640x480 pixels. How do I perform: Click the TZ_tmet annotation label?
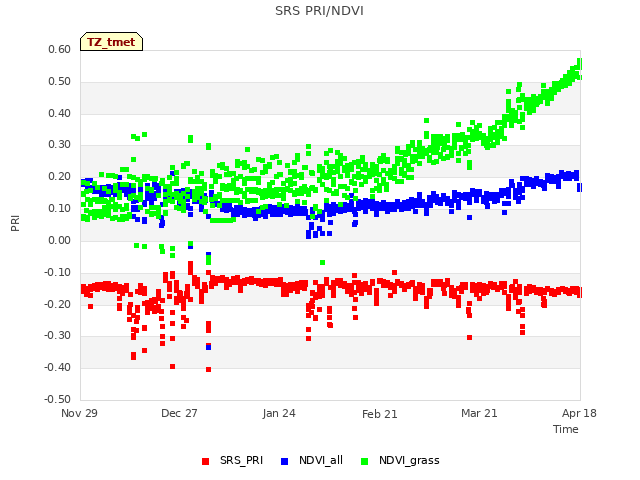(x=111, y=42)
